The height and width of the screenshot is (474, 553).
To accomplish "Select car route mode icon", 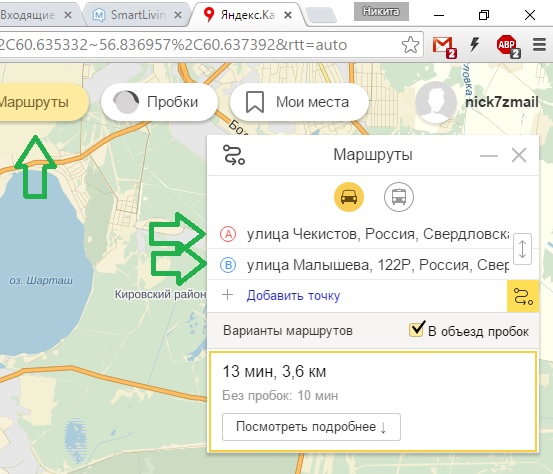I will pos(349,197).
